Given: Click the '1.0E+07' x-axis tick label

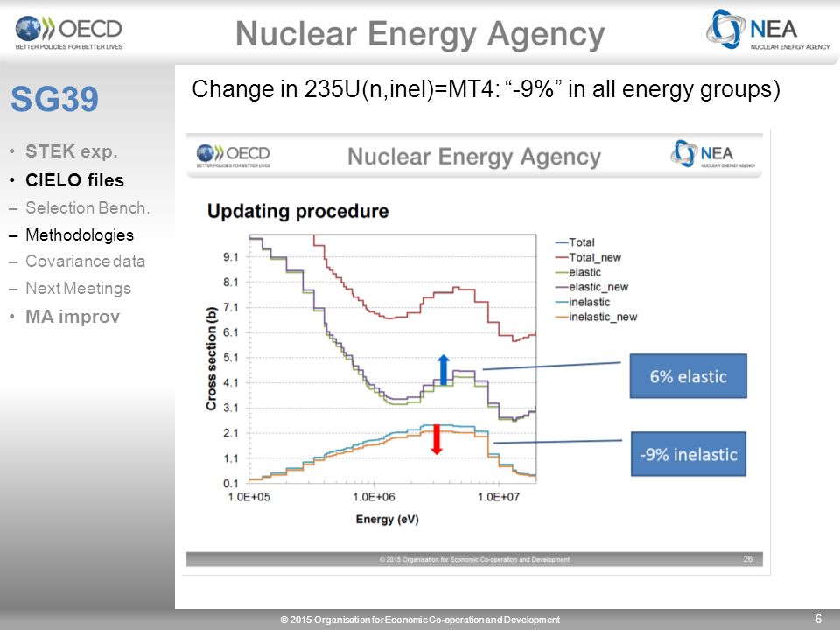Looking at the screenshot, I should click(x=499, y=497).
